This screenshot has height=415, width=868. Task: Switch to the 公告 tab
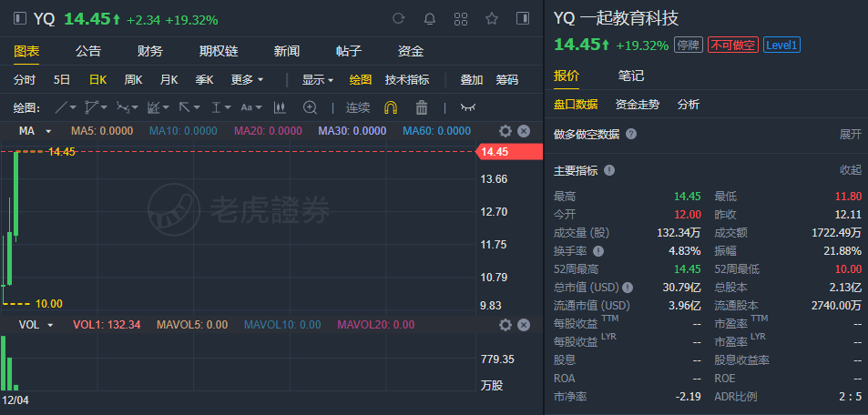coord(88,52)
